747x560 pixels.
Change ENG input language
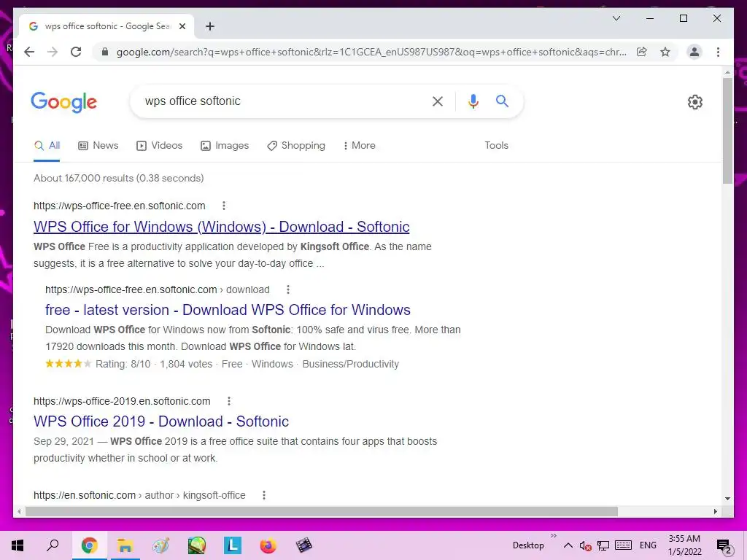(648, 545)
